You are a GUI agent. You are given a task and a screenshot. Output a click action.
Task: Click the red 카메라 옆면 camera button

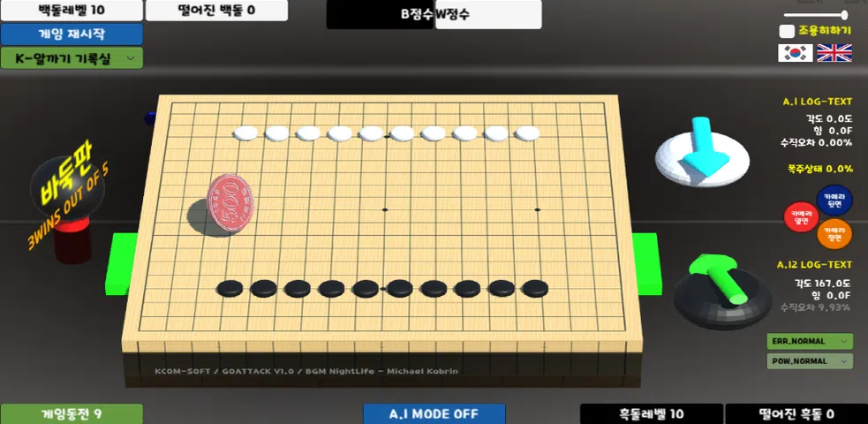click(x=802, y=217)
